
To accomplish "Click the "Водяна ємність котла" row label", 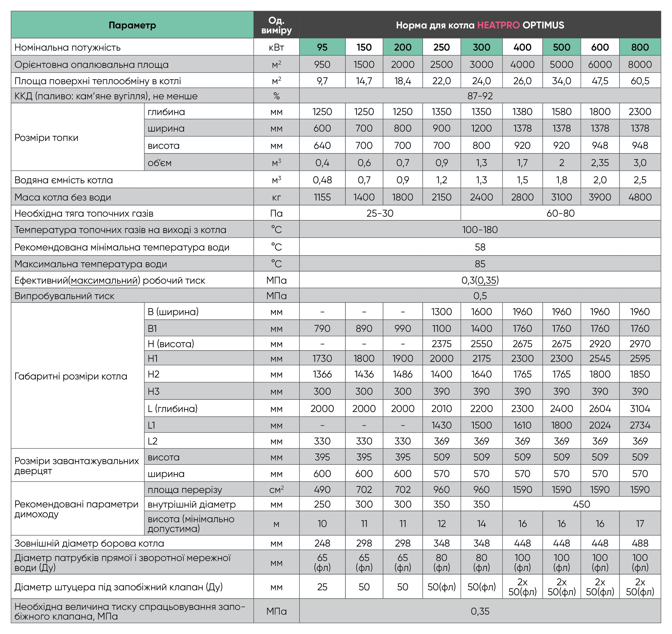I will [x=63, y=180].
